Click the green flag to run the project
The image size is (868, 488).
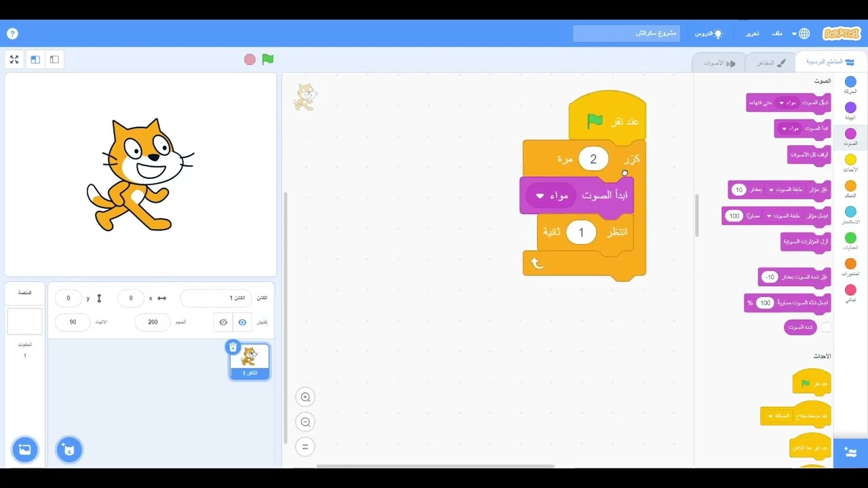268,59
